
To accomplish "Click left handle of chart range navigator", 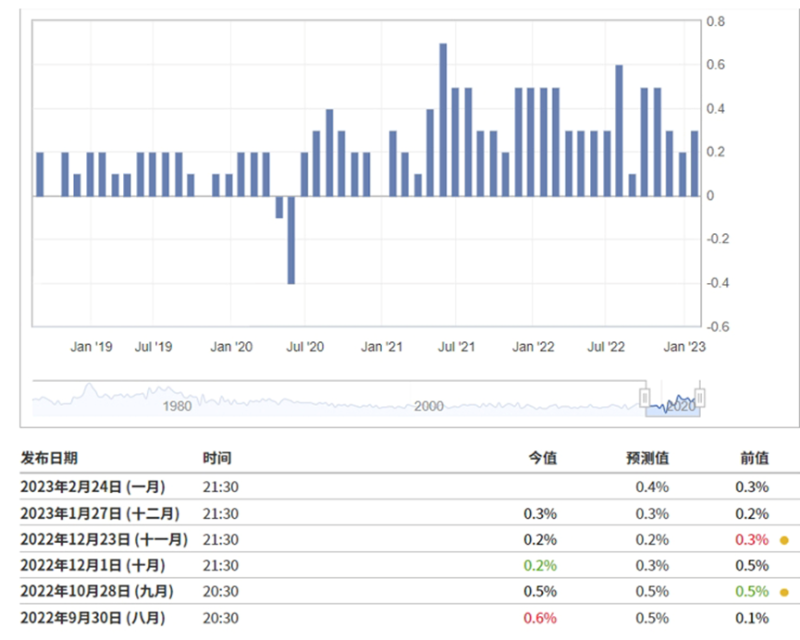I will tap(645, 398).
